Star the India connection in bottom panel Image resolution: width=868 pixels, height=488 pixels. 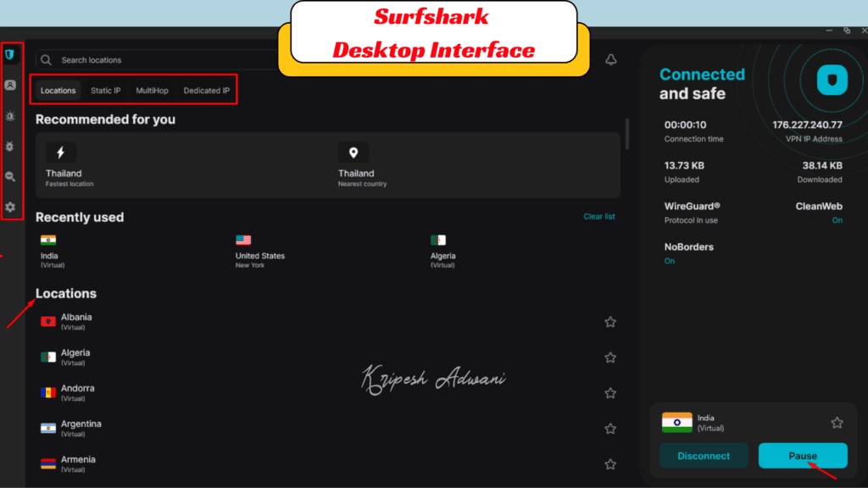point(836,422)
